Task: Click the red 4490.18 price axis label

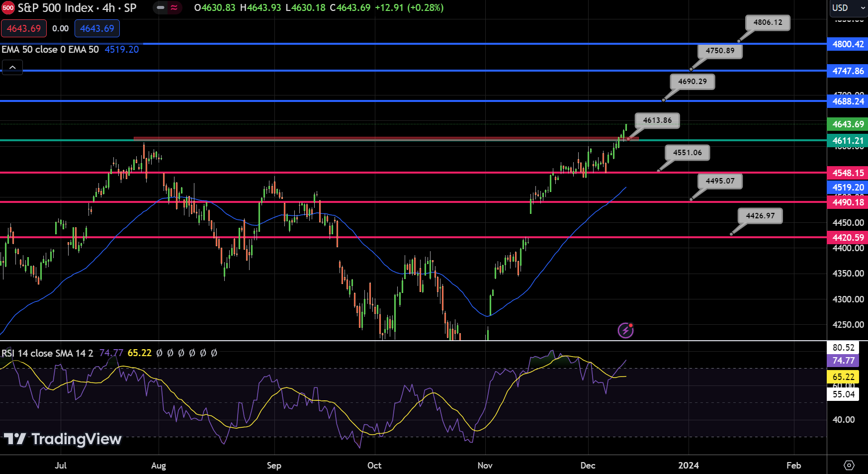Action: pyautogui.click(x=848, y=202)
